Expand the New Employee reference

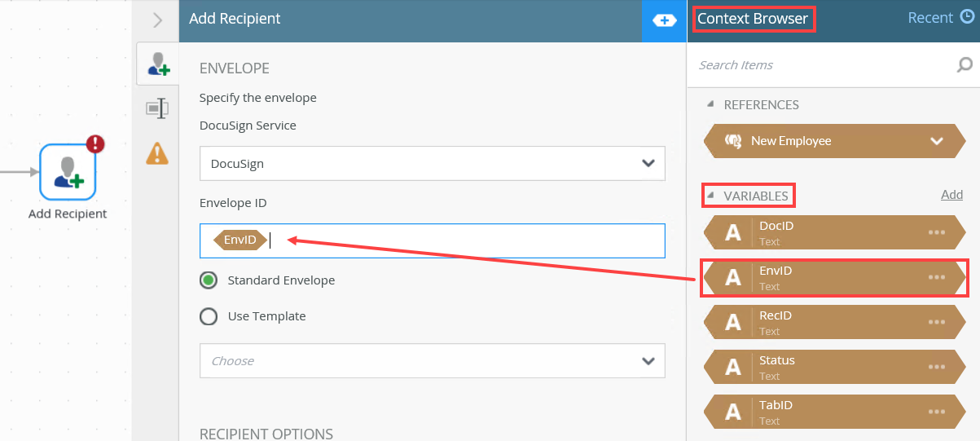coord(936,141)
